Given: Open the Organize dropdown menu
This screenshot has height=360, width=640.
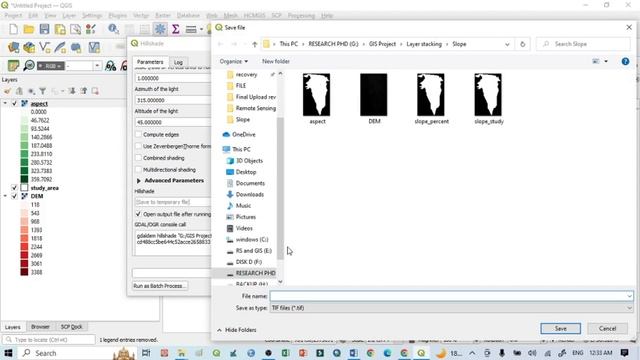Looking at the screenshot, I should [233, 61].
